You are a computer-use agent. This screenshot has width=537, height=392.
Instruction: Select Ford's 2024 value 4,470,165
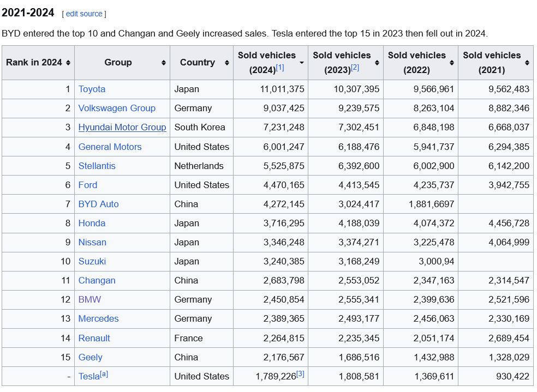pos(284,185)
